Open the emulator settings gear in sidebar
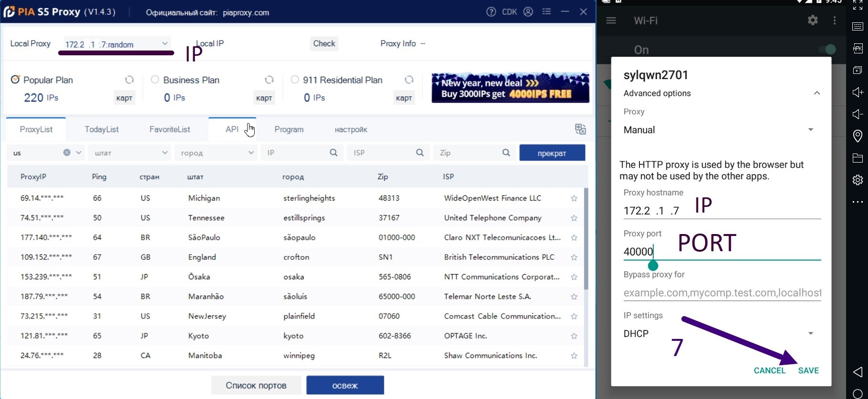Screen dimensions: 868x399 tap(858, 180)
